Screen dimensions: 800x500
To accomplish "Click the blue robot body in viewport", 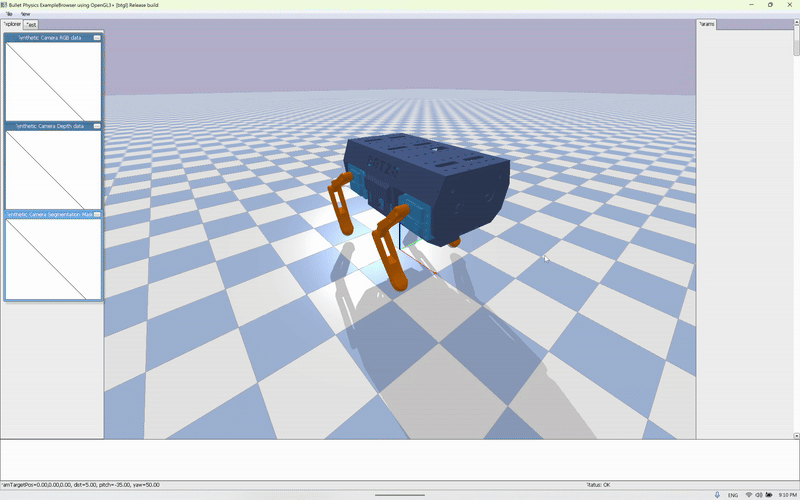I will [x=425, y=175].
